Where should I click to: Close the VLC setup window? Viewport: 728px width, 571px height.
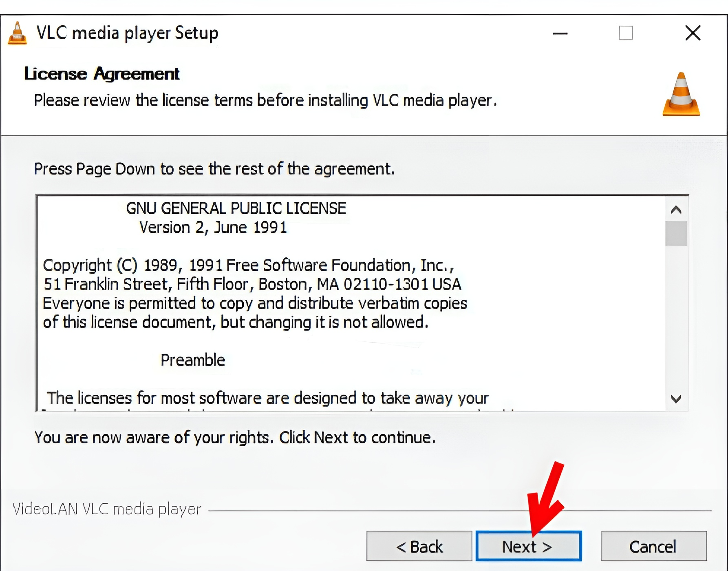[693, 33]
